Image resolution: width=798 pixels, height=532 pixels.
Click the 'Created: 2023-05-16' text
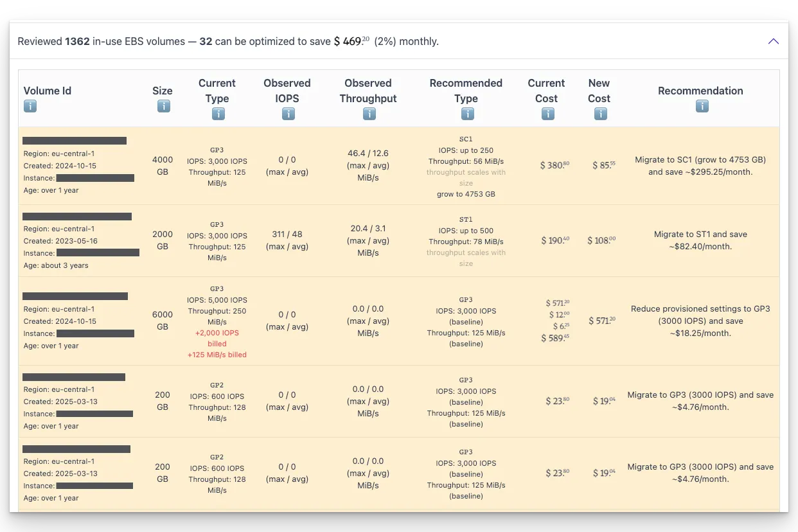coord(60,241)
